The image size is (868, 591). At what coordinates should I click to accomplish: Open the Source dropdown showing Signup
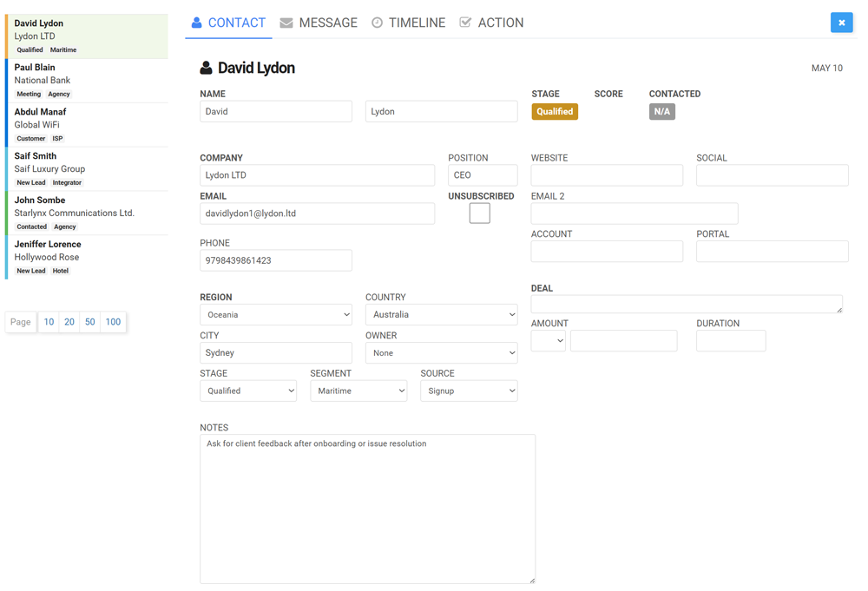(x=469, y=391)
